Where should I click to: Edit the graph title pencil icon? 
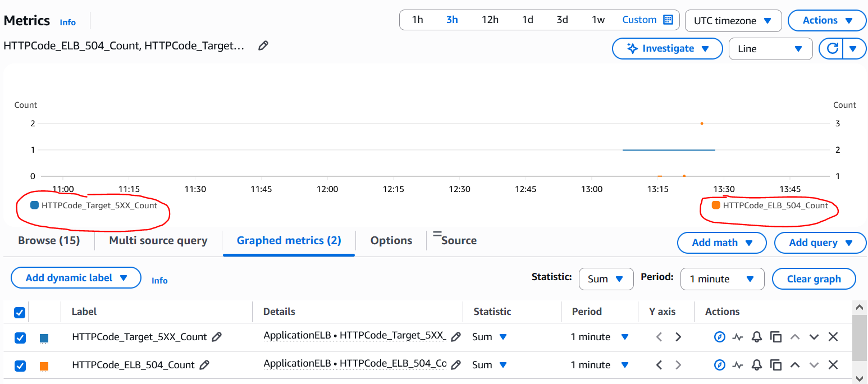pyautogui.click(x=263, y=46)
